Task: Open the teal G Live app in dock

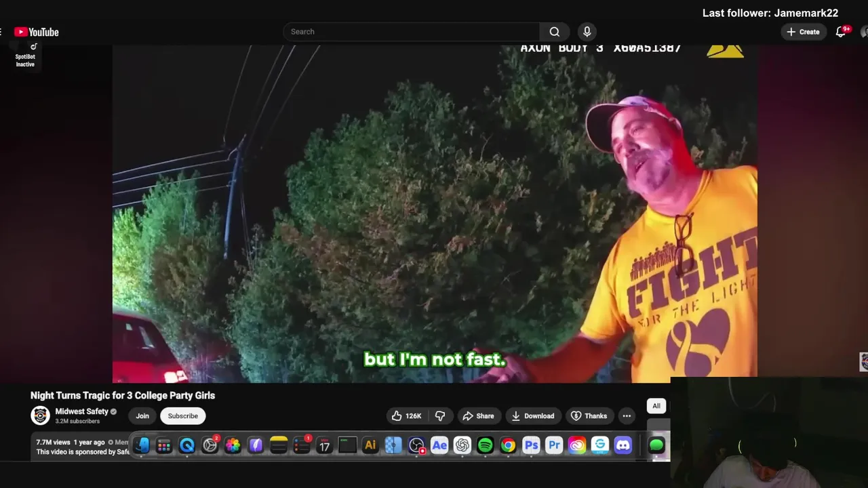Action: [600, 445]
